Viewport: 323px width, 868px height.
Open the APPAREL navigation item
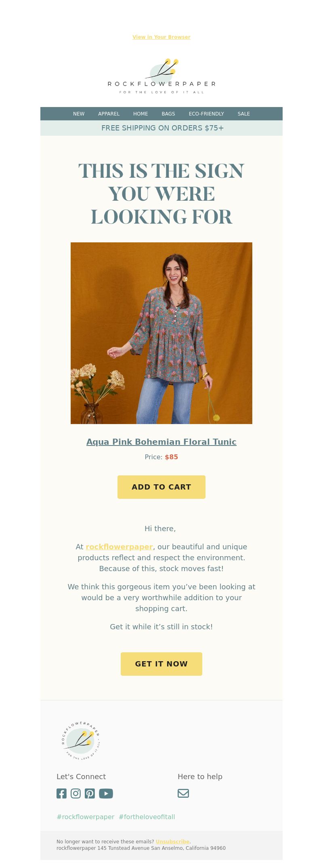pos(109,114)
